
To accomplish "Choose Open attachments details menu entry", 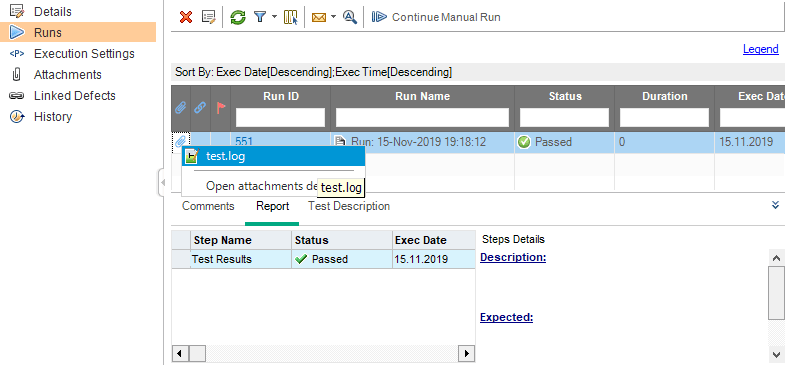I will (x=262, y=186).
